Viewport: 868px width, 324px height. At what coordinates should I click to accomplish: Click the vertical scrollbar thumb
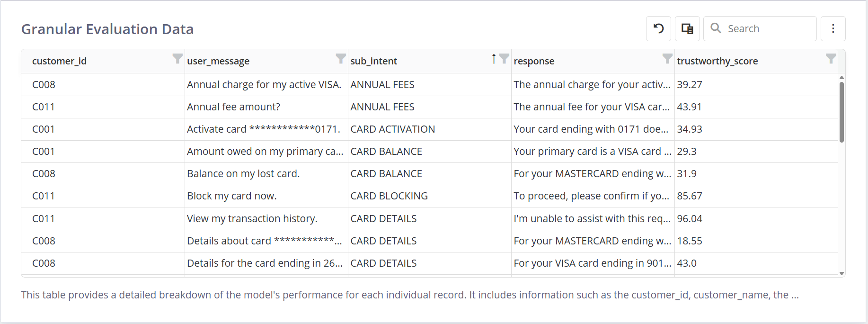(x=841, y=112)
